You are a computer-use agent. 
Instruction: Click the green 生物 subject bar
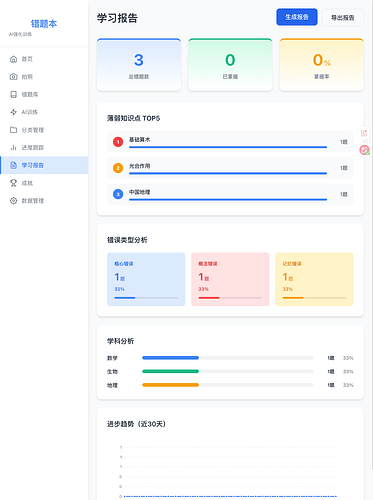click(x=171, y=371)
